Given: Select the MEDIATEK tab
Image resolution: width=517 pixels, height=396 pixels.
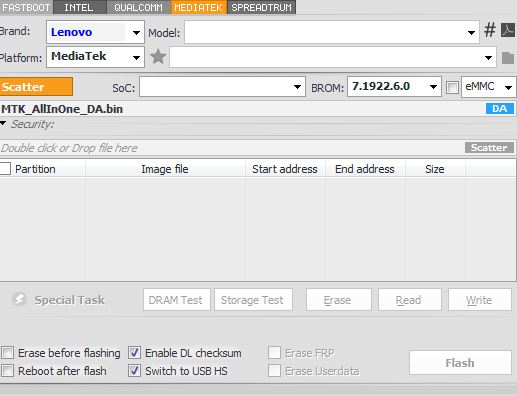Looking at the screenshot, I should click(x=199, y=7).
